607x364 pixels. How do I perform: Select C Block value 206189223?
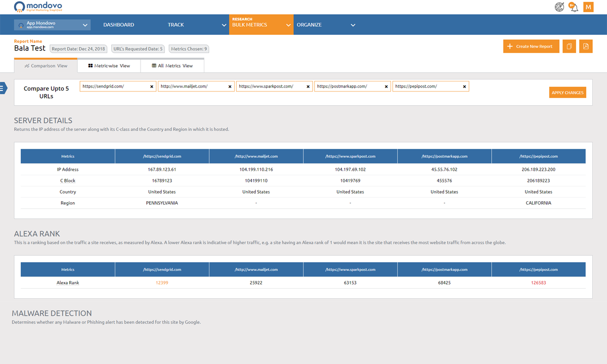tap(538, 180)
